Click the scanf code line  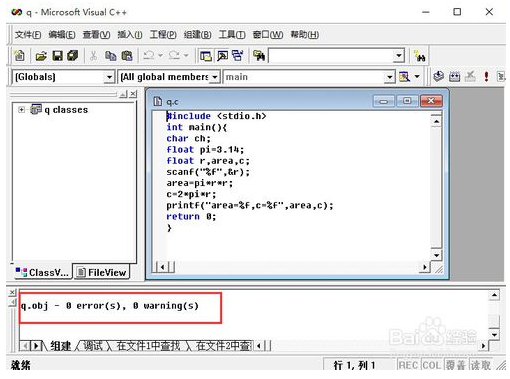click(x=208, y=172)
